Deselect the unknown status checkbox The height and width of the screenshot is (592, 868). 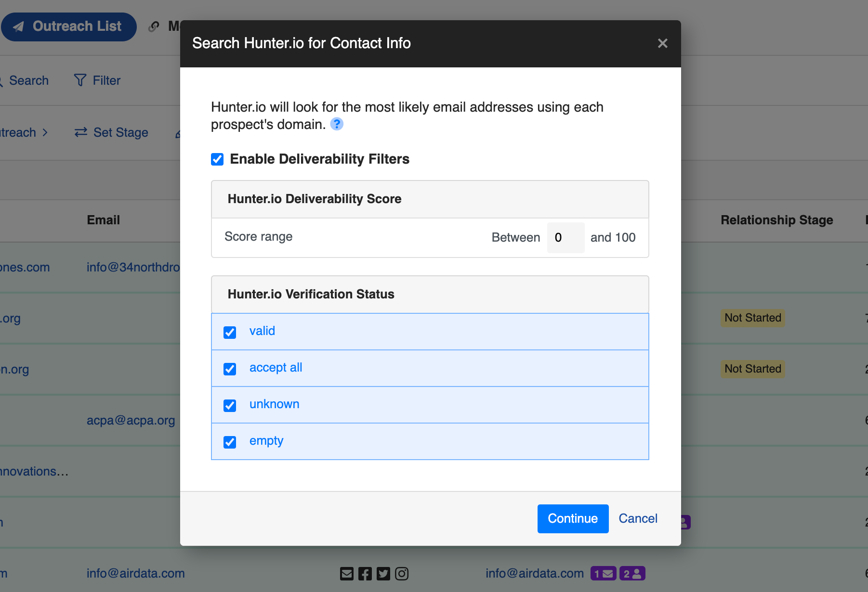[230, 405]
